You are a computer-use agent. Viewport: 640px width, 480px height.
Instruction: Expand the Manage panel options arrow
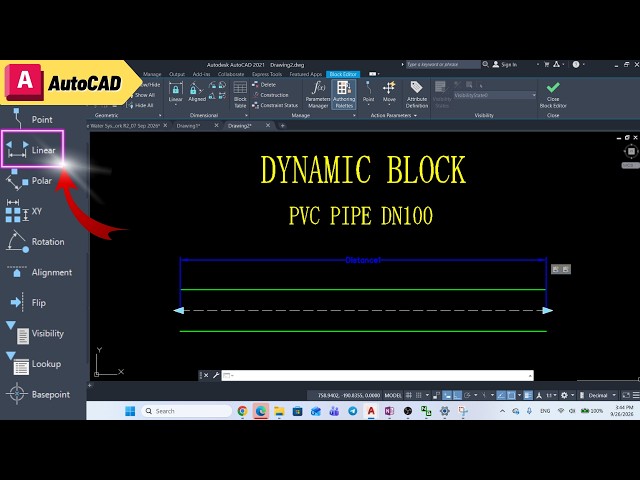[x=354, y=116]
